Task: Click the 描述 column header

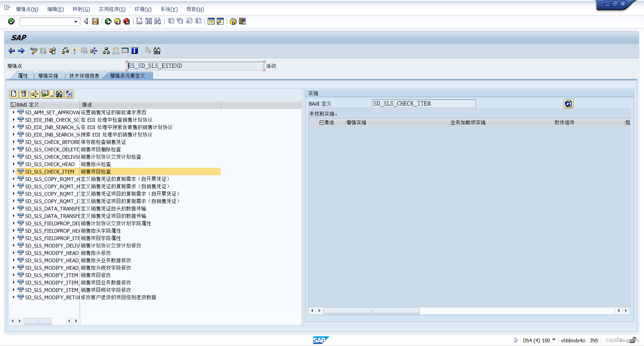Action: [x=151, y=105]
